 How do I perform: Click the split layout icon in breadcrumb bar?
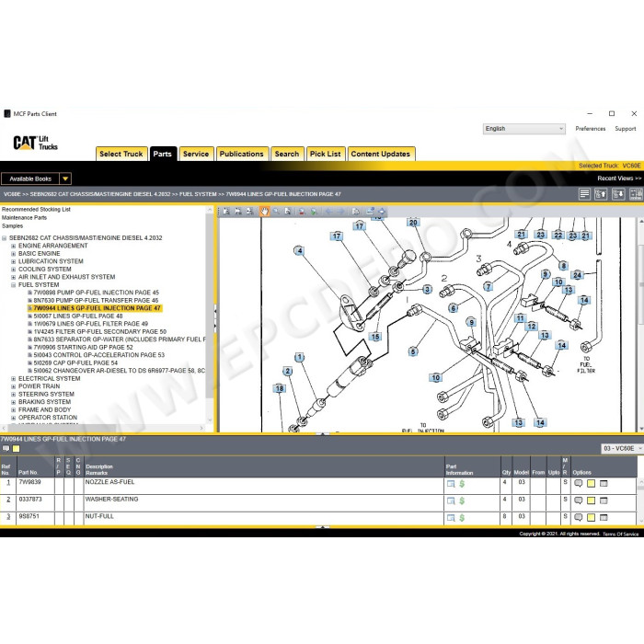pos(636,194)
